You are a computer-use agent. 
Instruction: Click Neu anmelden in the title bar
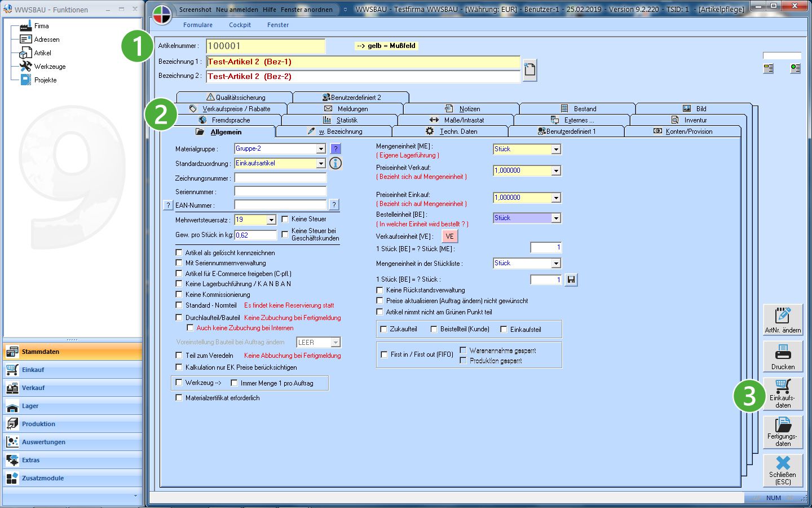click(x=237, y=10)
